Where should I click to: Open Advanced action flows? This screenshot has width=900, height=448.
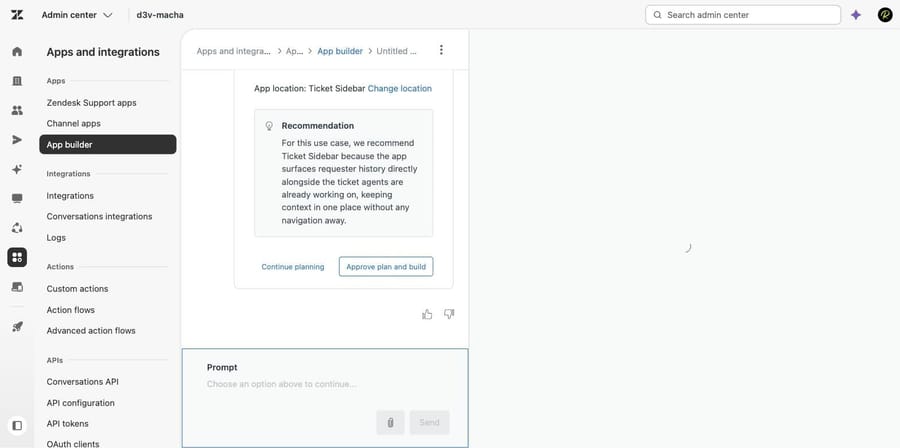tap(91, 330)
